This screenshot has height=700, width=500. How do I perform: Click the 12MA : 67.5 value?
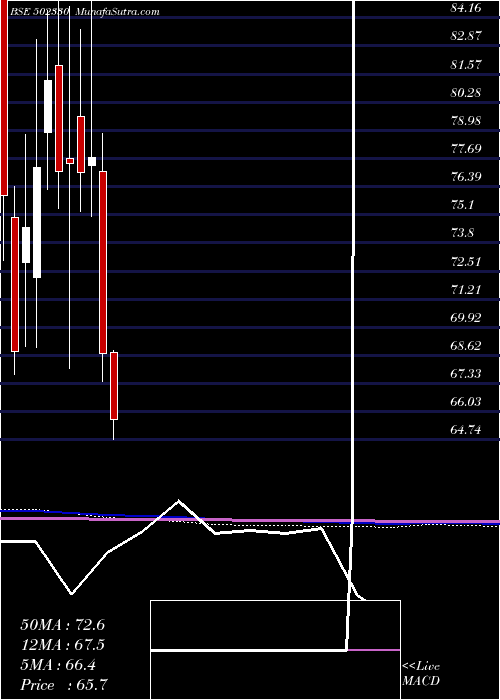point(62,645)
